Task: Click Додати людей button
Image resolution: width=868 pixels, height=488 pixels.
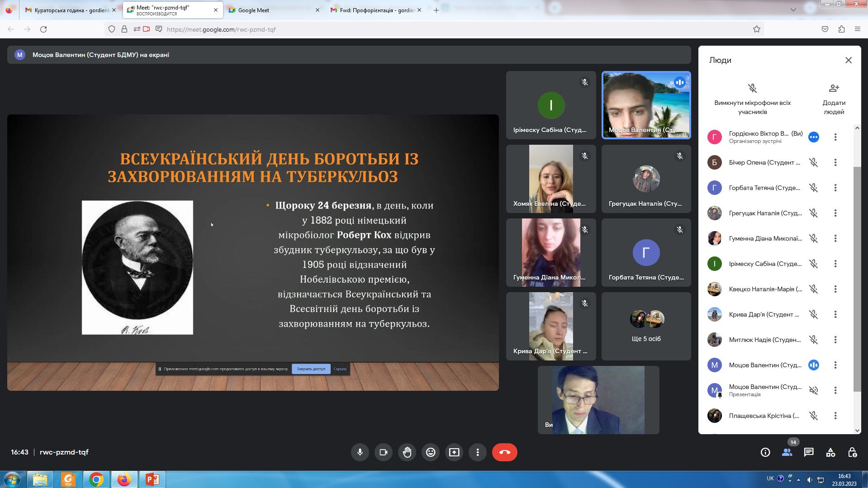Action: [834, 99]
